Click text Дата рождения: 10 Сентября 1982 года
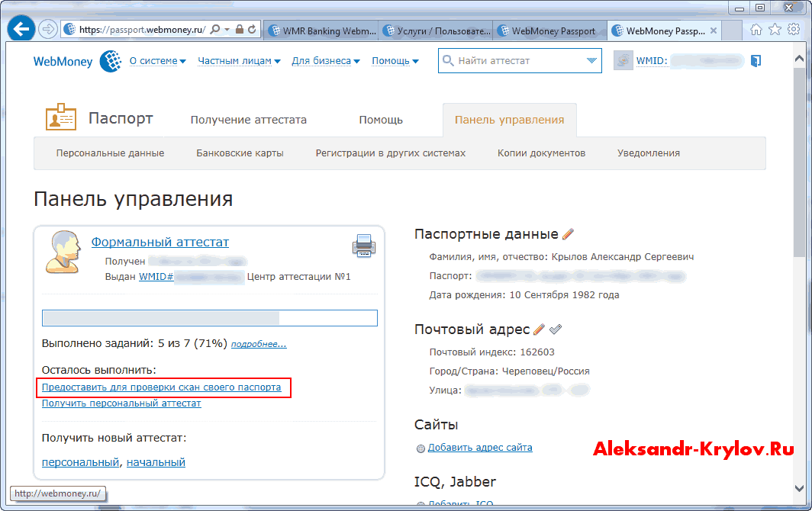812x511 pixels. pyautogui.click(x=524, y=295)
